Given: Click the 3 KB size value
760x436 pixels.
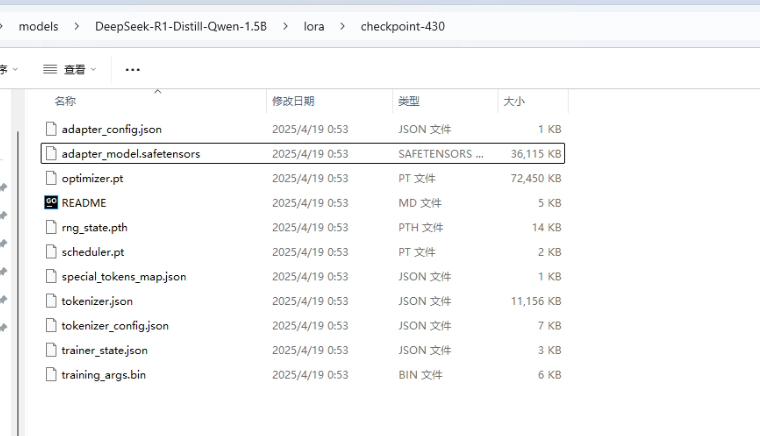Looking at the screenshot, I should pyautogui.click(x=550, y=350).
